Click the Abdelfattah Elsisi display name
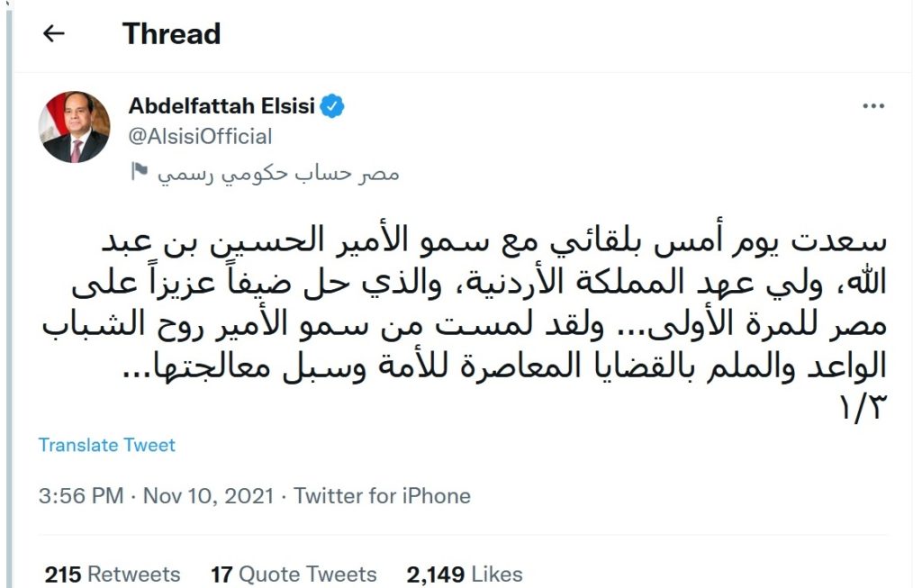This screenshot has height=588, width=922. [x=221, y=107]
